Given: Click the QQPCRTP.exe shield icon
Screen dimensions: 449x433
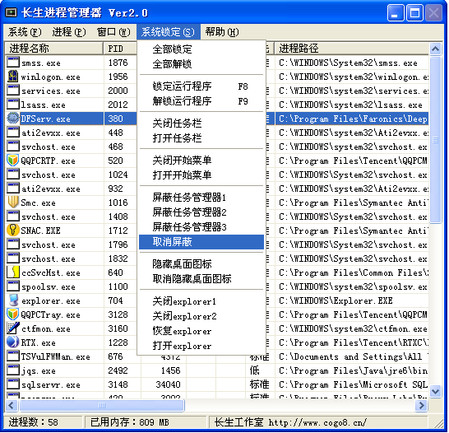Looking at the screenshot, I should [13, 160].
